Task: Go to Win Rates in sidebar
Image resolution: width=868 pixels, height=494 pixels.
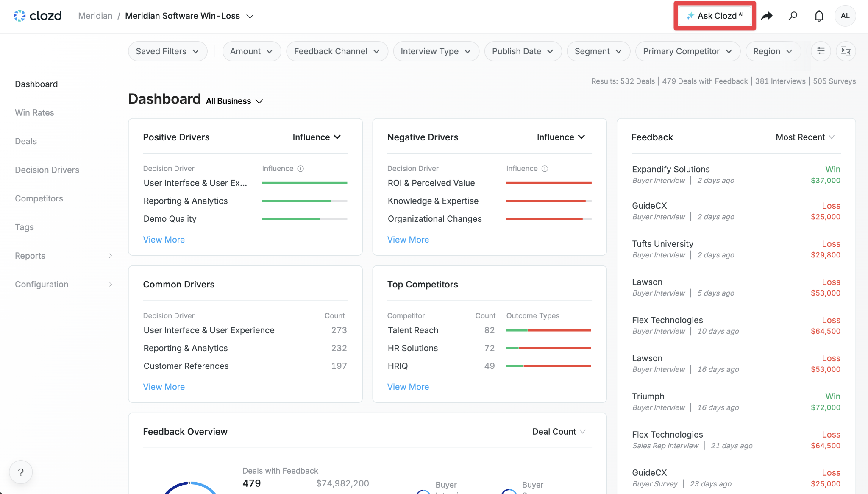Action: [x=34, y=113]
